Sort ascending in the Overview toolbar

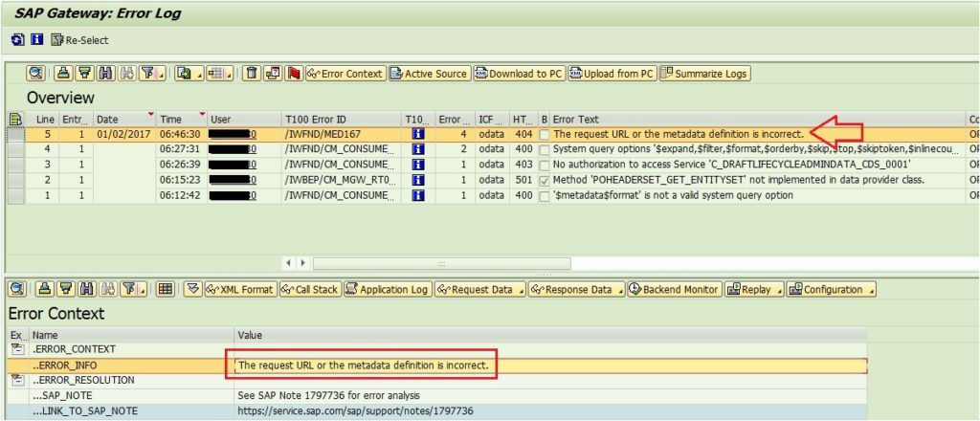[x=64, y=74]
